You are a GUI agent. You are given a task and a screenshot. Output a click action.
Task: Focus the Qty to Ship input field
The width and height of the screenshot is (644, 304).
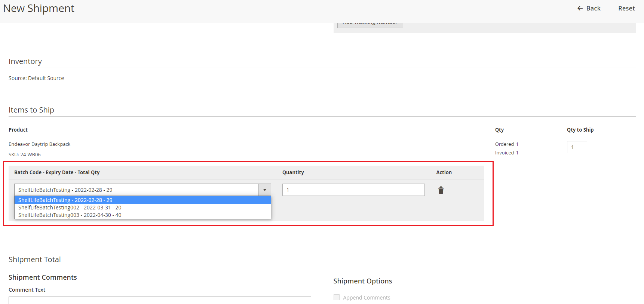(577, 147)
